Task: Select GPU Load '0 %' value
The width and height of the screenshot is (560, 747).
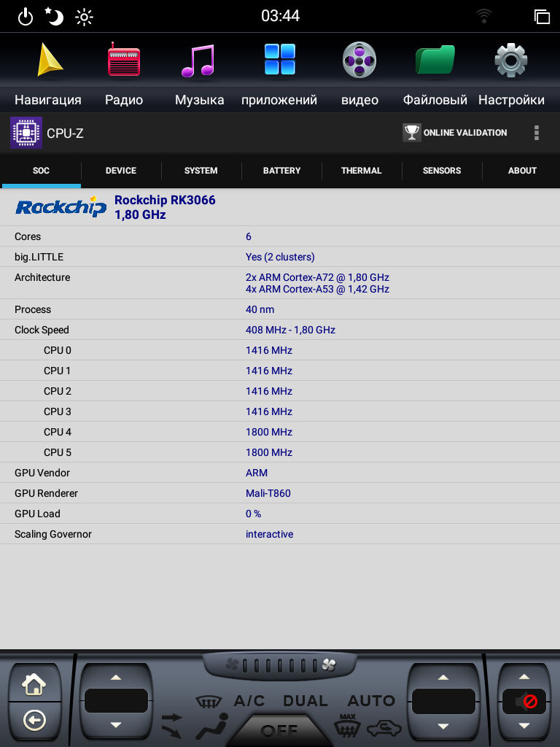Action: pyautogui.click(x=253, y=514)
